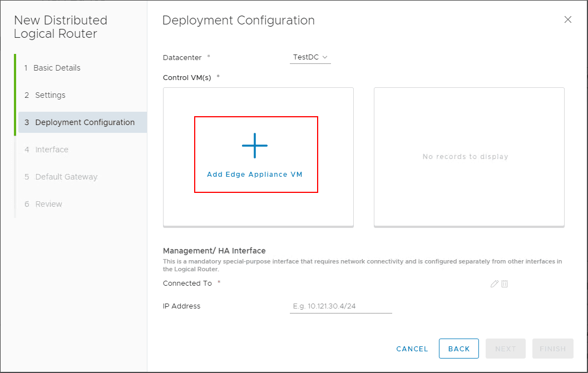Viewport: 588px width, 373px height.
Task: Click the CANCEL button
Action: 412,349
